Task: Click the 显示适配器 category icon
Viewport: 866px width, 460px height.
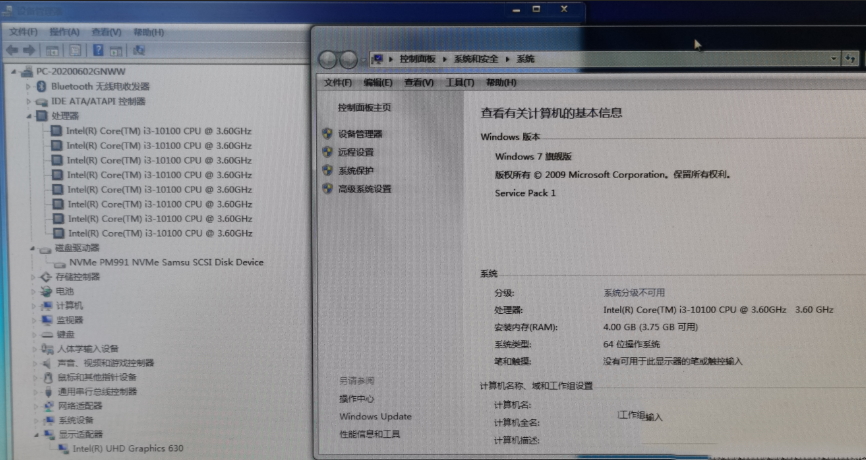Action: [x=50, y=435]
